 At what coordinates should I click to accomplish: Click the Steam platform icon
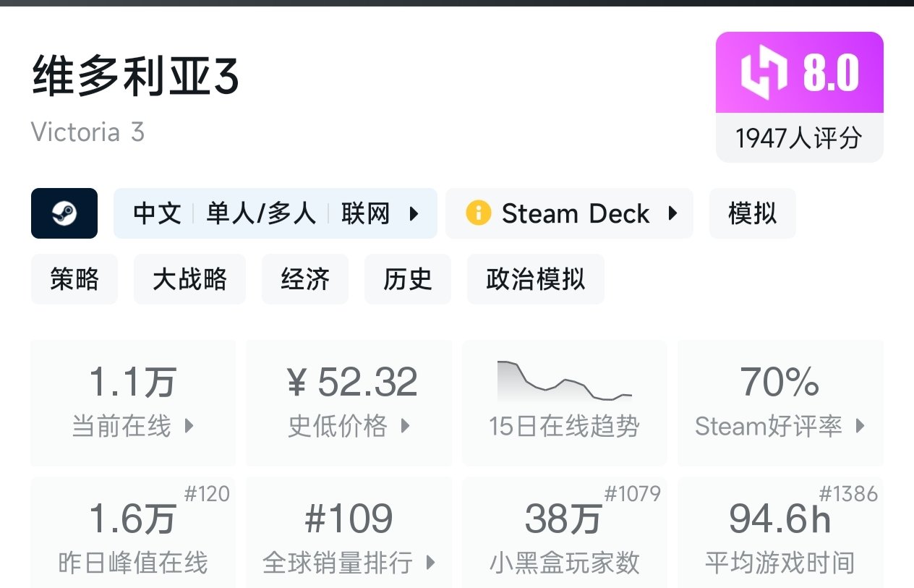pos(64,213)
